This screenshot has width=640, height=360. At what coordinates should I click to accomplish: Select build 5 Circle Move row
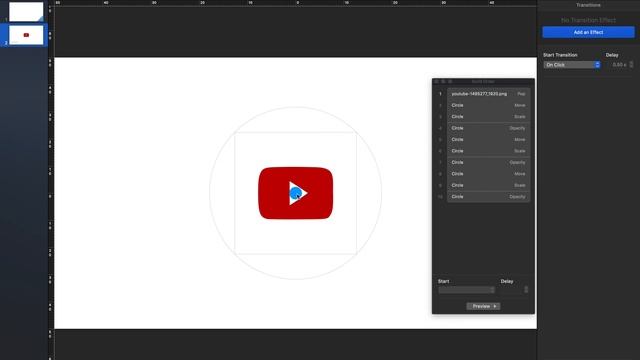pyautogui.click(x=489, y=140)
